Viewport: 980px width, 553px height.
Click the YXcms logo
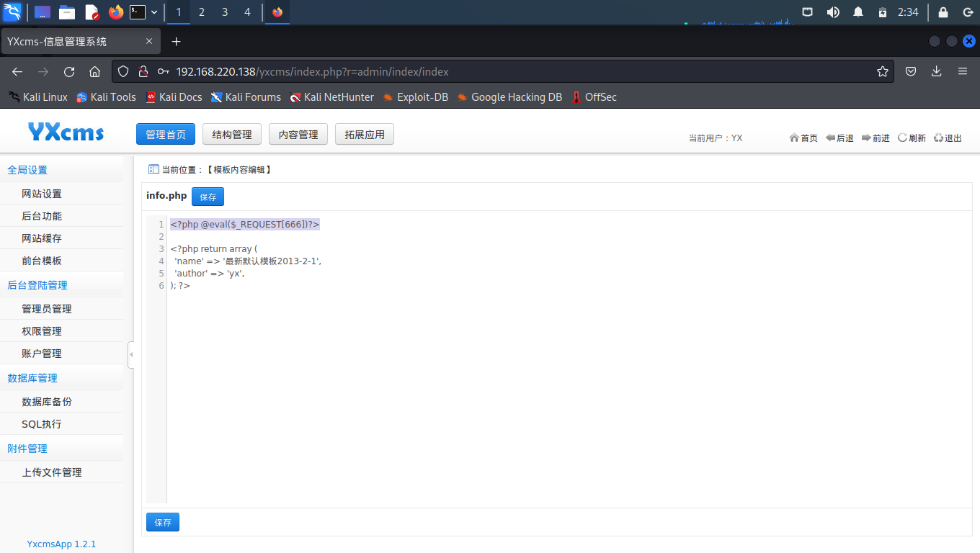tap(66, 132)
